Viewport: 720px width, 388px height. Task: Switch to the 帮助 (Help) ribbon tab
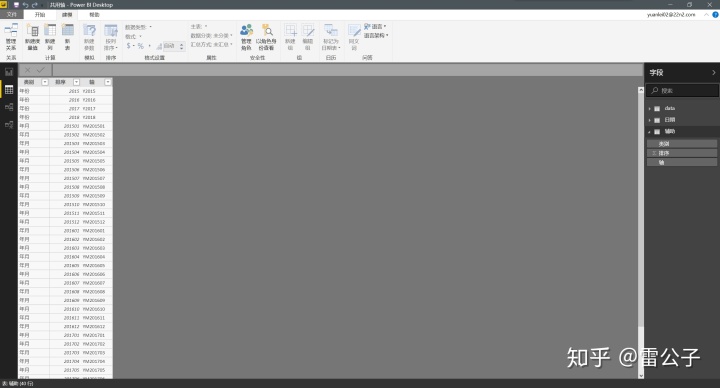(x=94, y=15)
